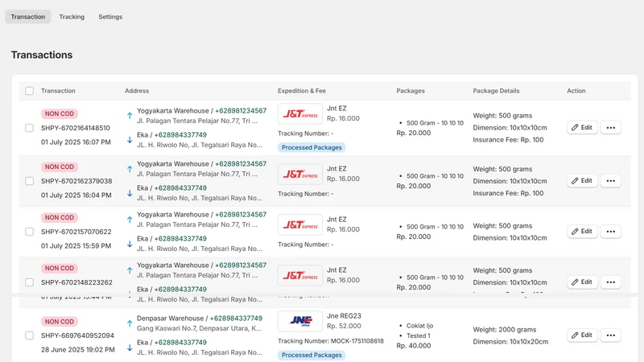Click destination down-arrow icon for SHPY-6702164148510
Image resolution: width=644 pixels, height=362 pixels.
130,140
